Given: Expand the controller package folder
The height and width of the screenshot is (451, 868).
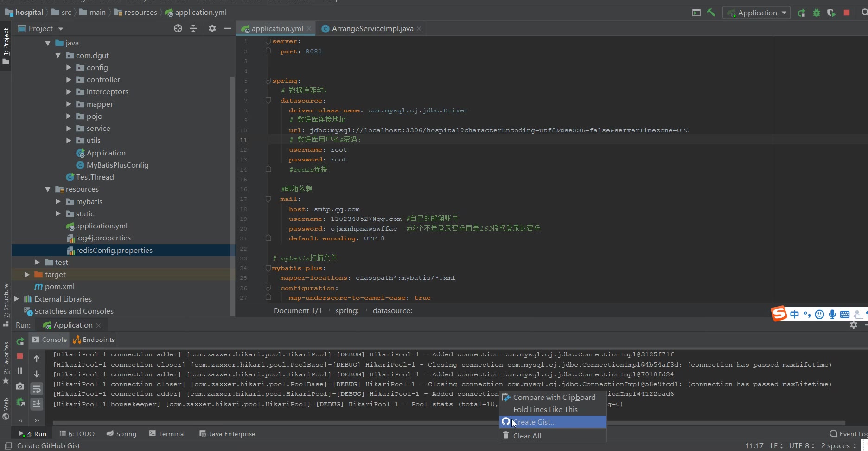Looking at the screenshot, I should (69, 80).
